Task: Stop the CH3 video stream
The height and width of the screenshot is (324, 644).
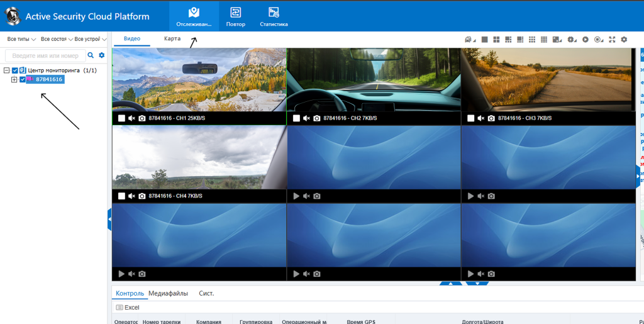Action: point(471,118)
